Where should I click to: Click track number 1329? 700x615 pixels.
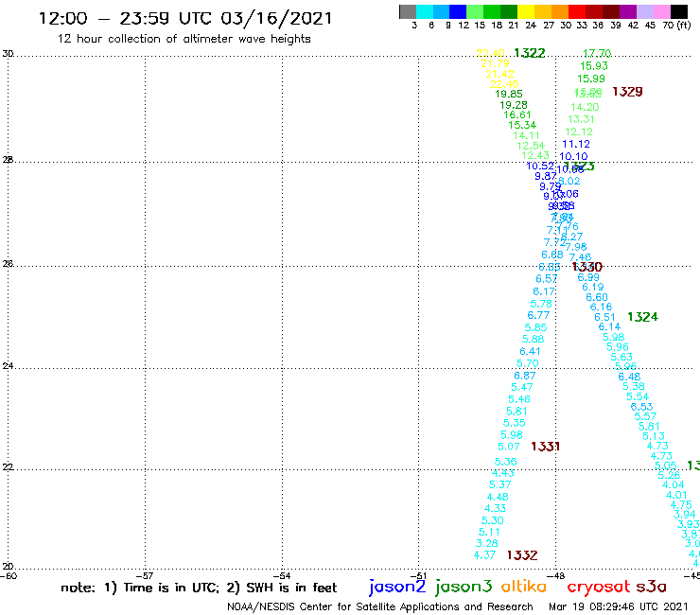tap(627, 92)
